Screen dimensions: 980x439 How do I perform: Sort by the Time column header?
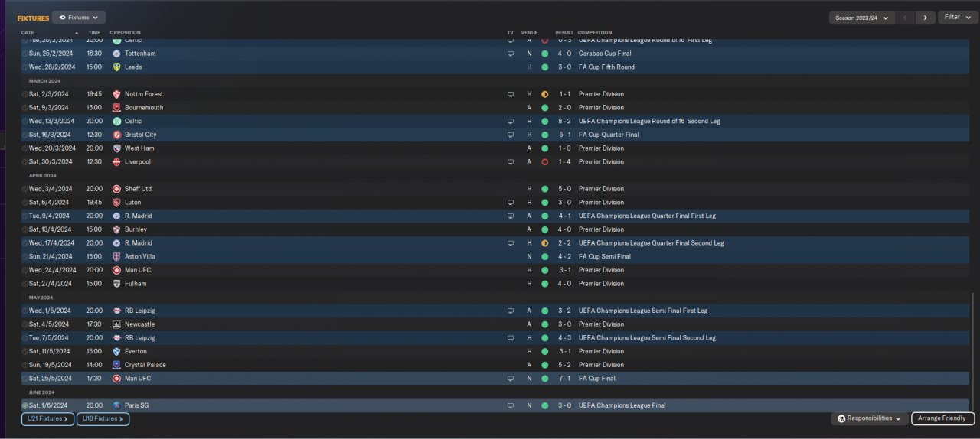(x=94, y=33)
